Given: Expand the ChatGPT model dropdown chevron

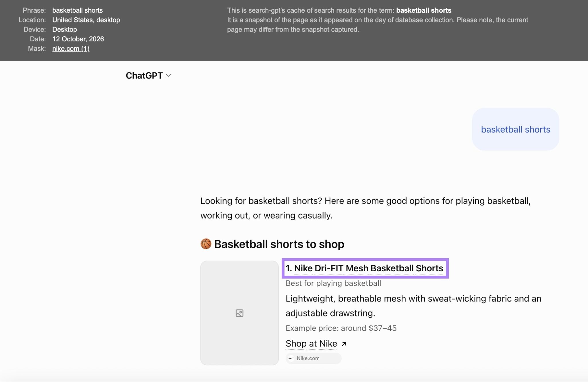Looking at the screenshot, I should coord(169,75).
